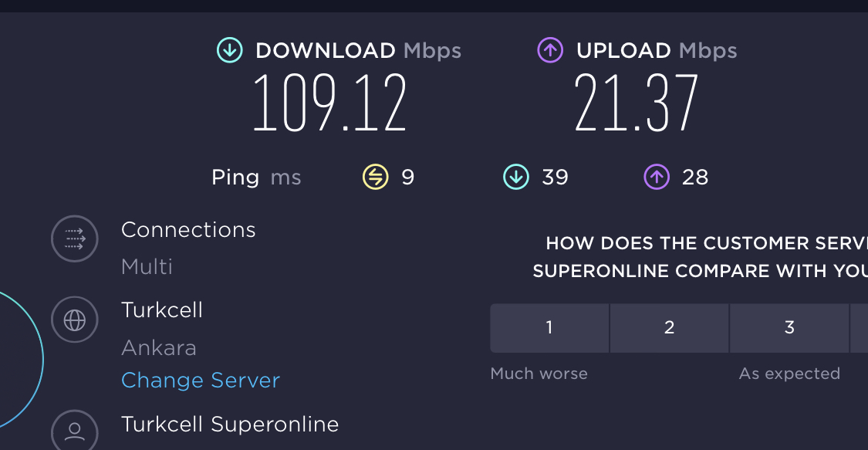Click the teal download latency icon
868x450 pixels.
coord(516,177)
